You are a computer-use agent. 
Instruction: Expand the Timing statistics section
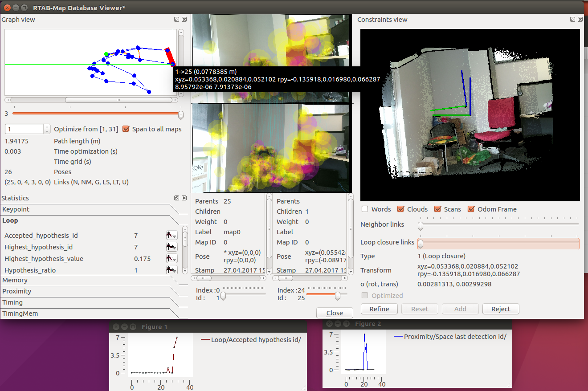pyautogui.click(x=12, y=302)
